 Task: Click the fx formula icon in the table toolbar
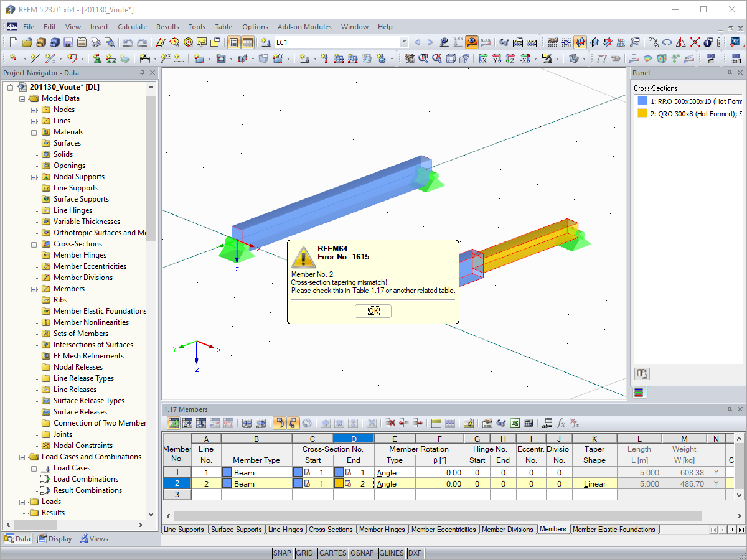[561, 423]
